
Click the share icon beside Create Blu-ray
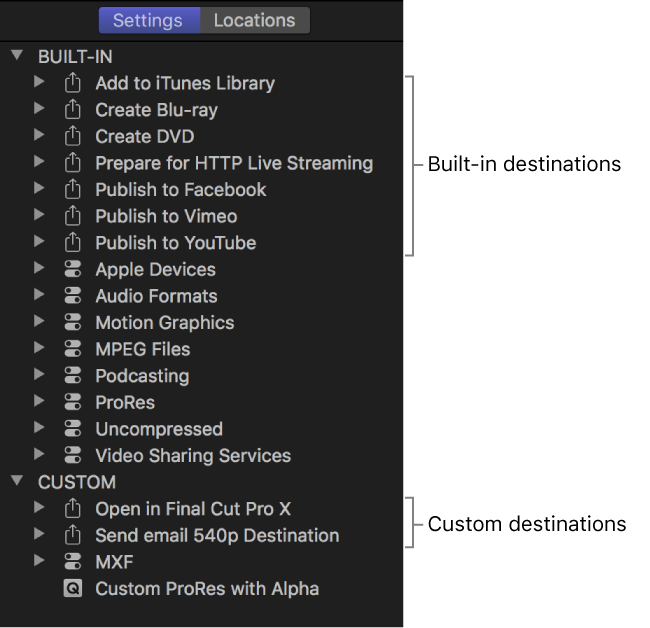73,109
